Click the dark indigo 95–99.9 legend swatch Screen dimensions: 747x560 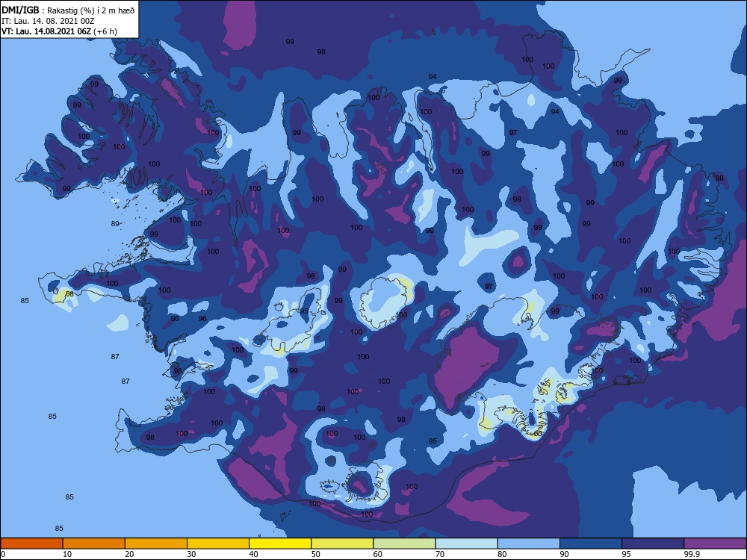[x=653, y=544]
